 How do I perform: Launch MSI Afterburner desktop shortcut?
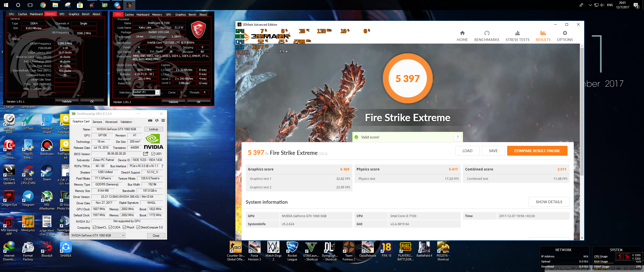click(47, 200)
